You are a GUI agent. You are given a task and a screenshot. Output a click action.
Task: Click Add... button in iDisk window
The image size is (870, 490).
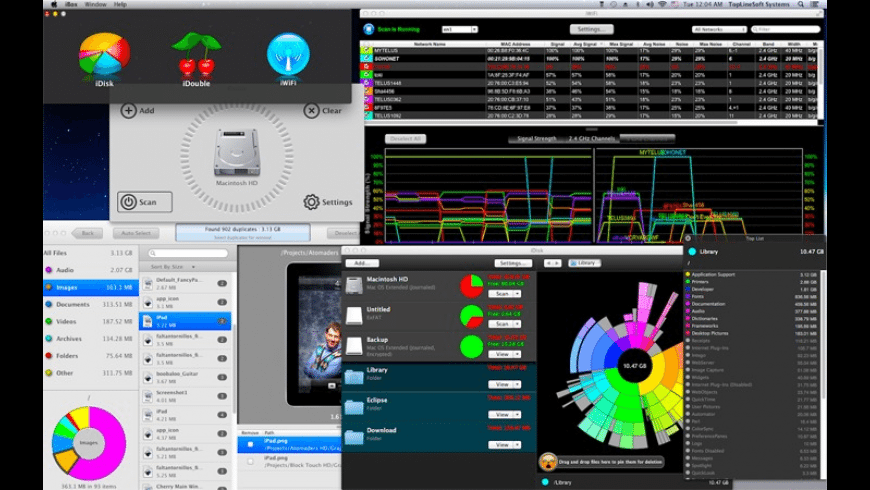tap(362, 263)
